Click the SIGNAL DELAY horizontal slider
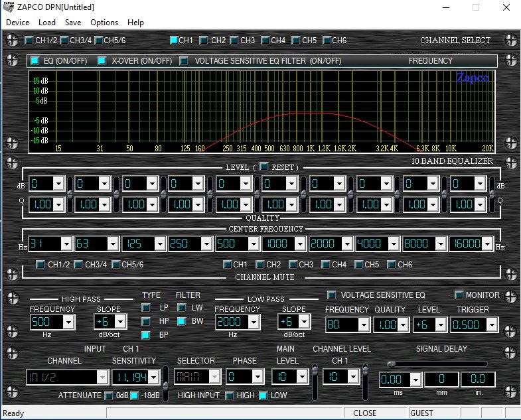521x420 pixels. click(437, 364)
